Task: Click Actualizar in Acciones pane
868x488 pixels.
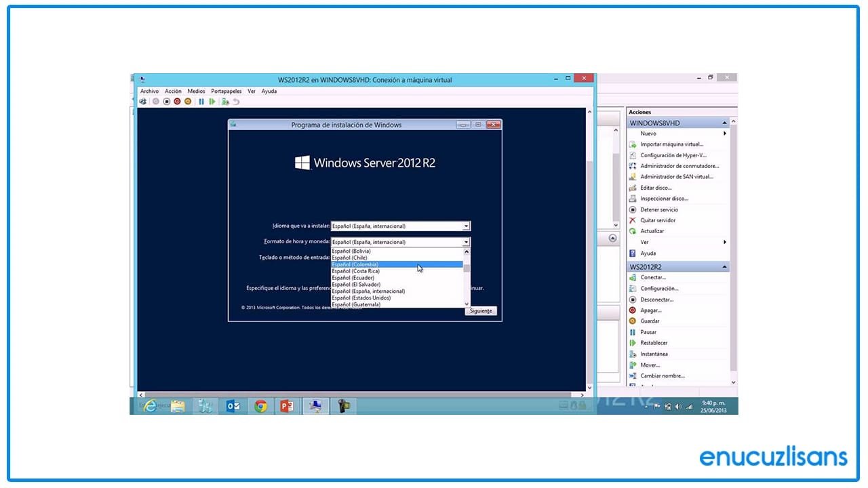Action: coord(652,231)
